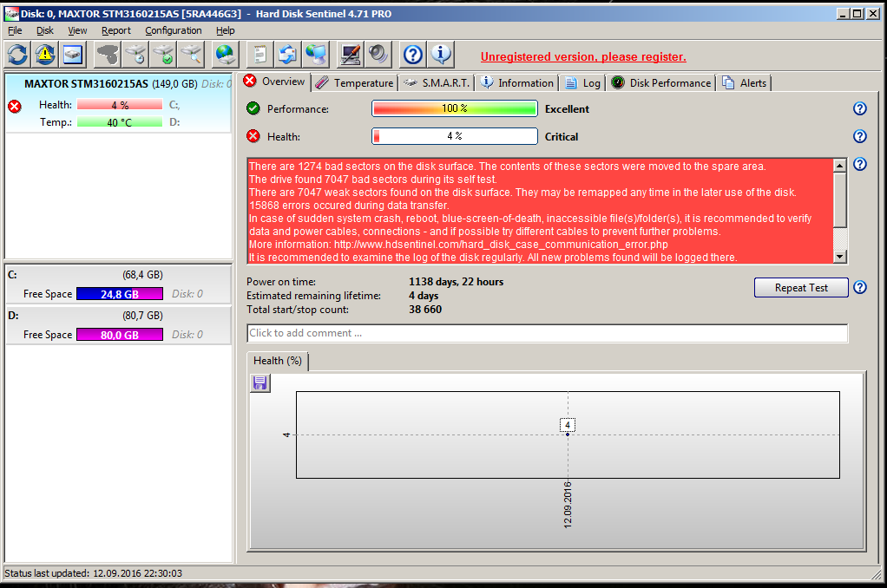
Task: Click the Performance 100 % progress bar
Action: (454, 108)
